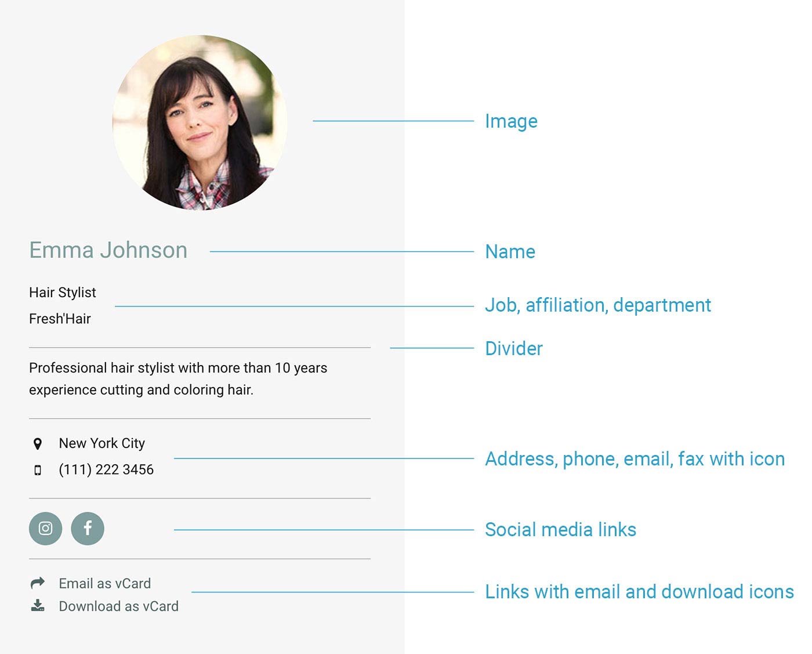Select the Social media links annotation
This screenshot has width=812, height=654.
click(x=560, y=529)
